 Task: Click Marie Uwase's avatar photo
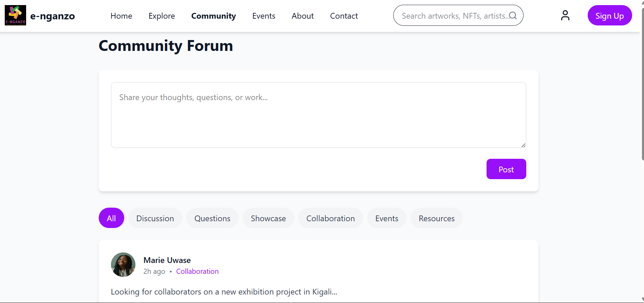[123, 265]
